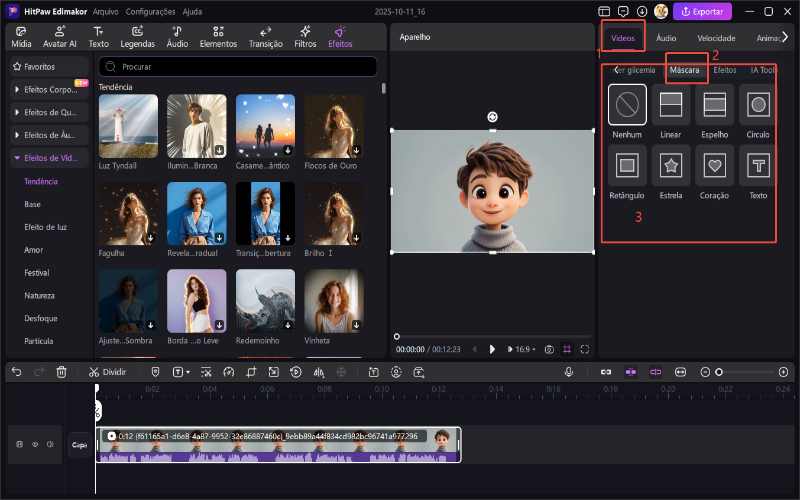
Task: Click the effects list vertical scrollbar
Action: (384, 88)
